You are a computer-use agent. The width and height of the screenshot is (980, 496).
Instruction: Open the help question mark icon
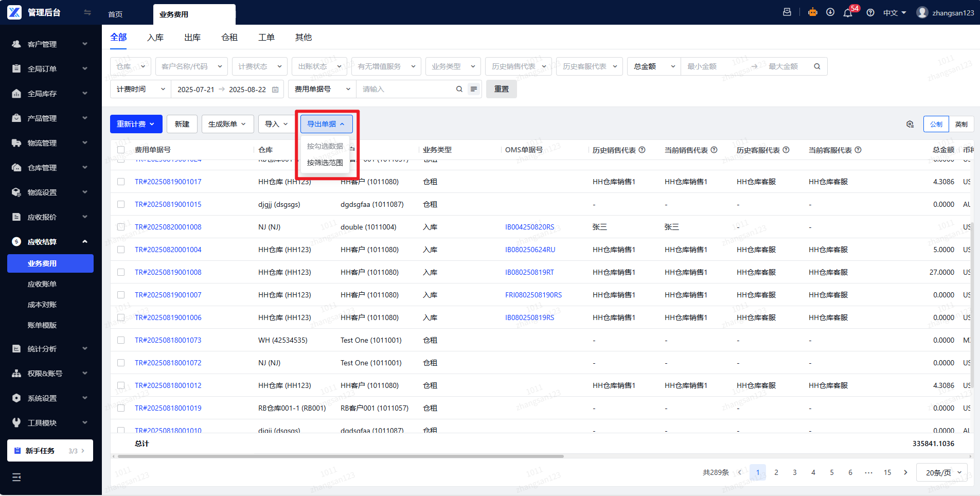click(870, 13)
